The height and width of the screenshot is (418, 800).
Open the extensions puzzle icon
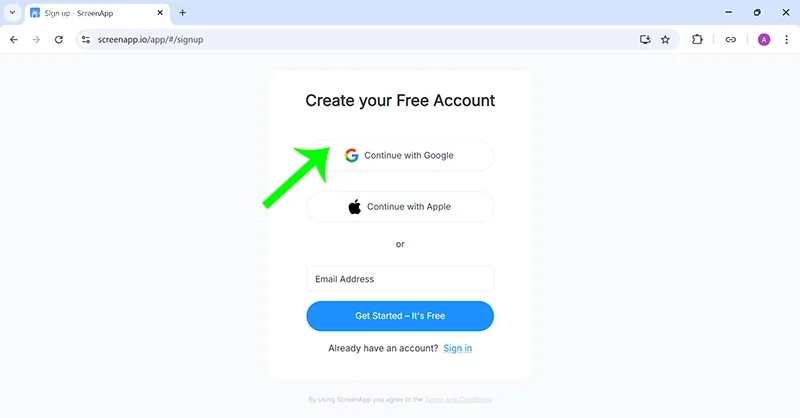[697, 39]
